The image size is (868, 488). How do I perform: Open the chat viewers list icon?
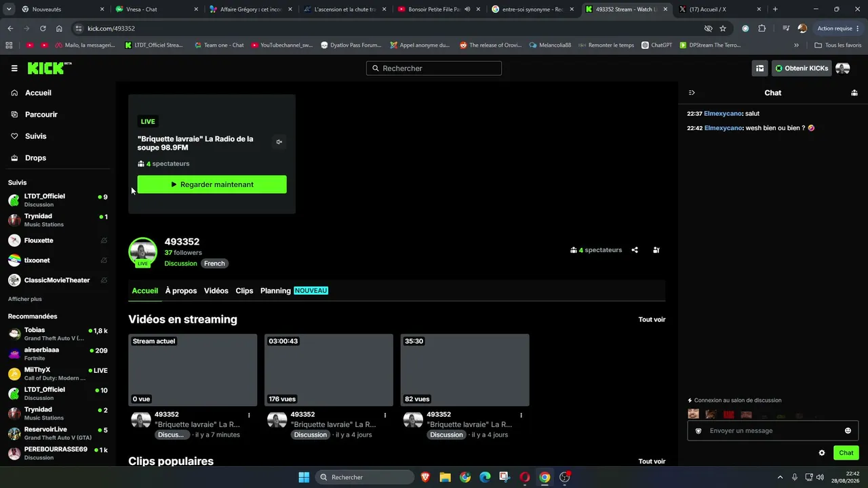coord(854,93)
